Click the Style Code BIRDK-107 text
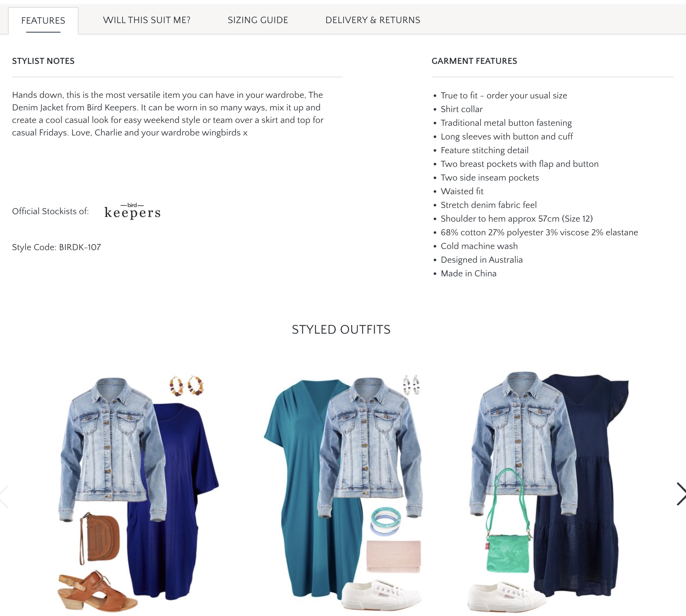The width and height of the screenshot is (686, 616). click(56, 247)
